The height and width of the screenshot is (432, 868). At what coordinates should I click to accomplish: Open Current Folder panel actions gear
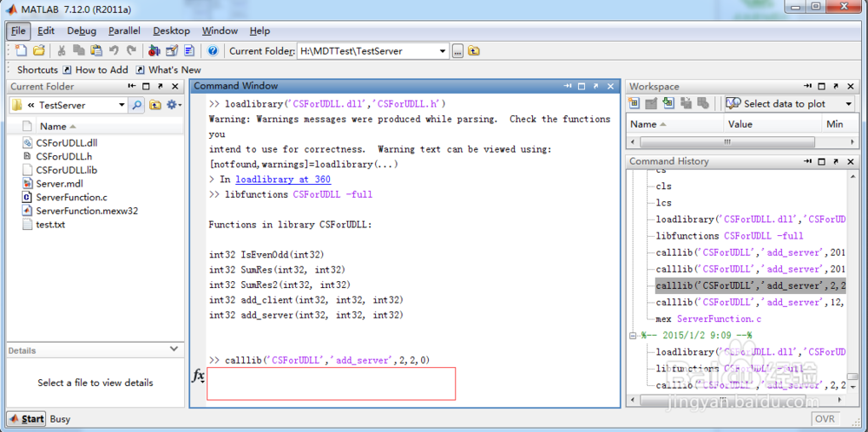174,105
